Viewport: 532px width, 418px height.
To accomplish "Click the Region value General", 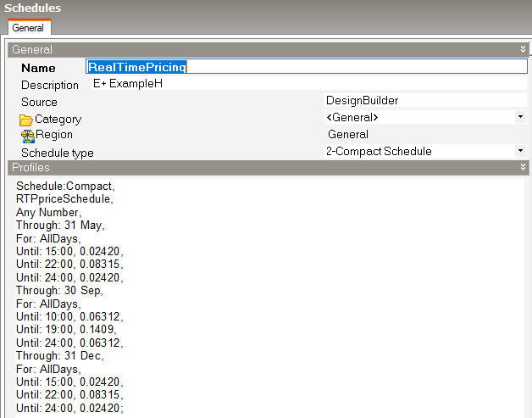I will pos(347,135).
